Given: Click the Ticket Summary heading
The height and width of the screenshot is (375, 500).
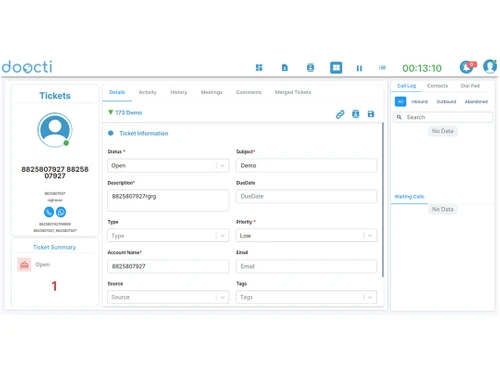Looking at the screenshot, I should click(54, 247).
